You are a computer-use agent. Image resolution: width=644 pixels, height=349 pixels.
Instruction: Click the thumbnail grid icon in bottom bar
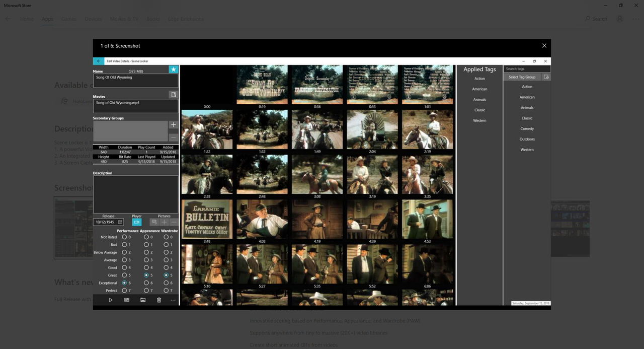(x=127, y=300)
